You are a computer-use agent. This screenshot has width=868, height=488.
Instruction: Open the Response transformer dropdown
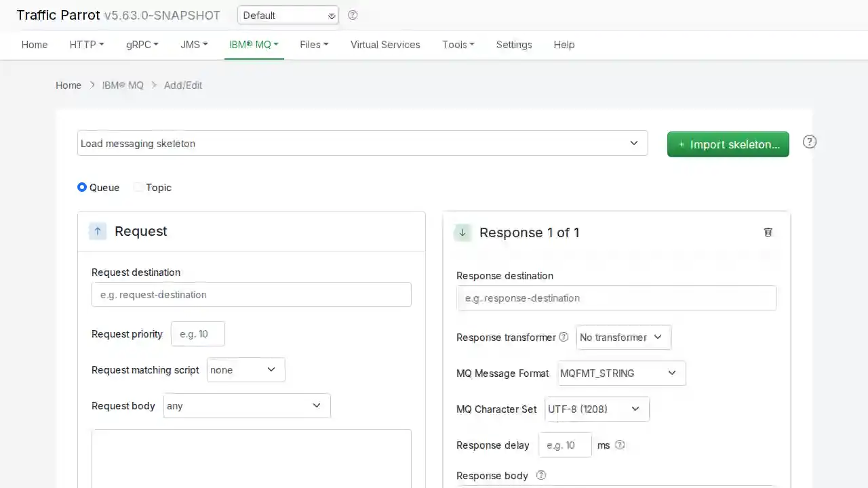tap(624, 337)
